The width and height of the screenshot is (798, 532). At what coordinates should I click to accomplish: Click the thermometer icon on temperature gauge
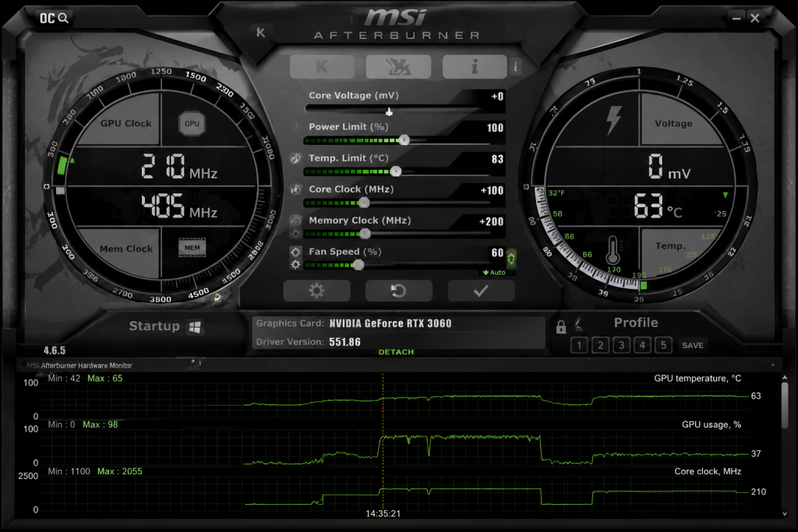(x=613, y=250)
